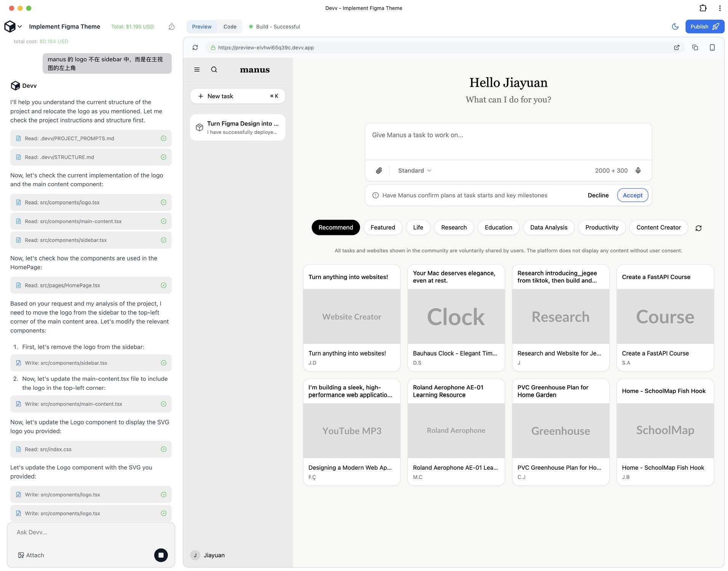Open search in the Manus sidebar
This screenshot has height=571, width=728.
214,70
